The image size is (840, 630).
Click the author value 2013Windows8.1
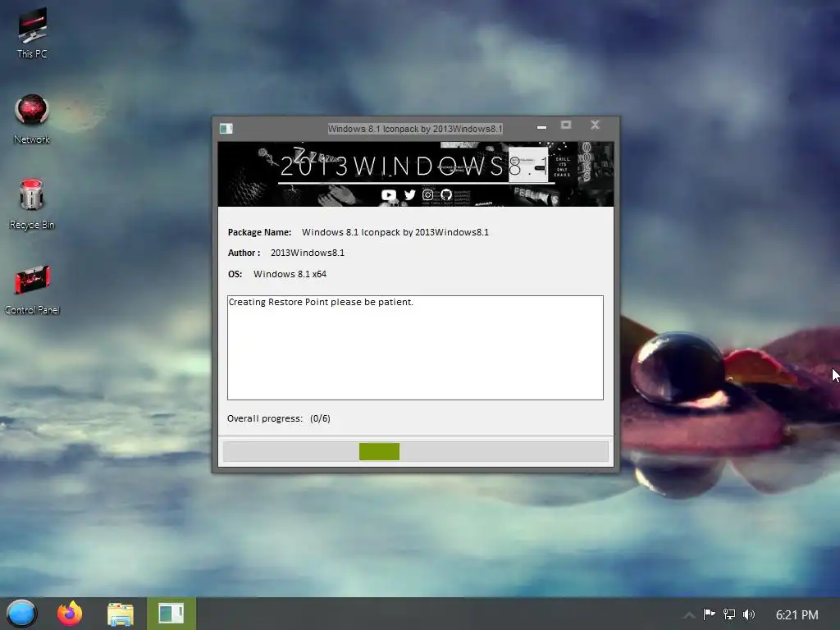[308, 253]
